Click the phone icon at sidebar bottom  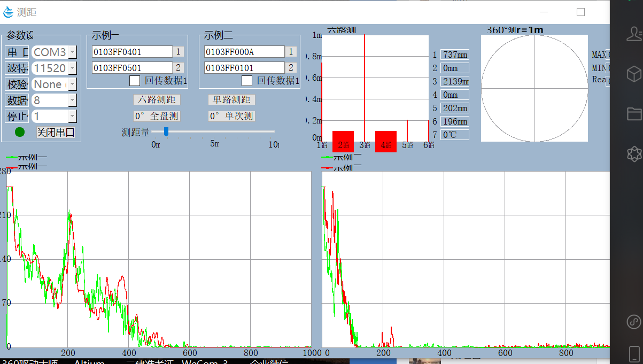[634, 354]
